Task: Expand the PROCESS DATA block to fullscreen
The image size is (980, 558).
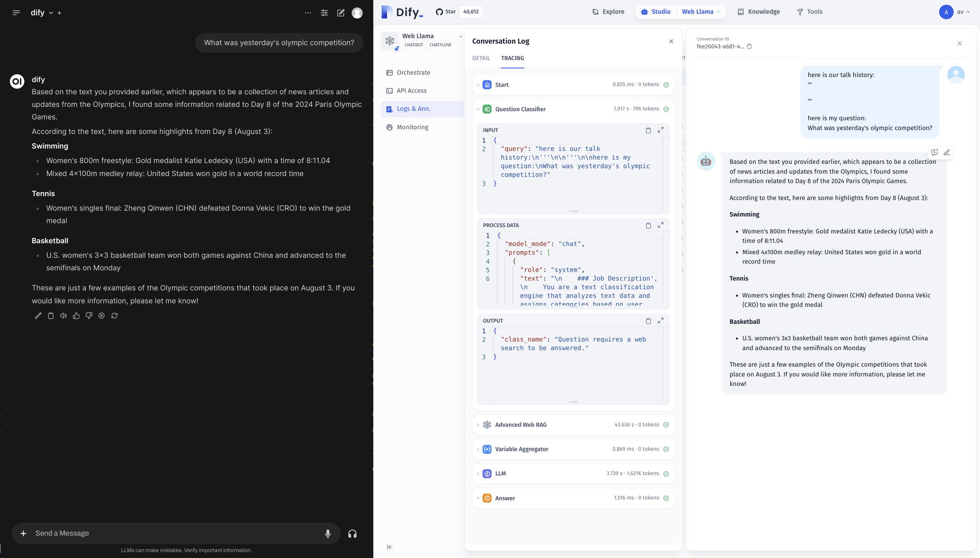Action: [x=661, y=225]
